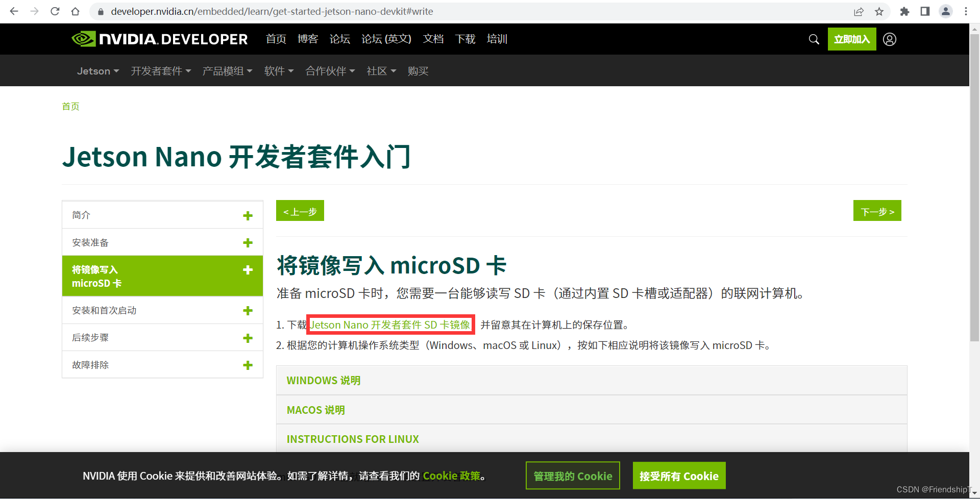Image resolution: width=980 pixels, height=499 pixels.
Task: Open 论坛 (英文) in the top navigation
Action: [x=386, y=39]
